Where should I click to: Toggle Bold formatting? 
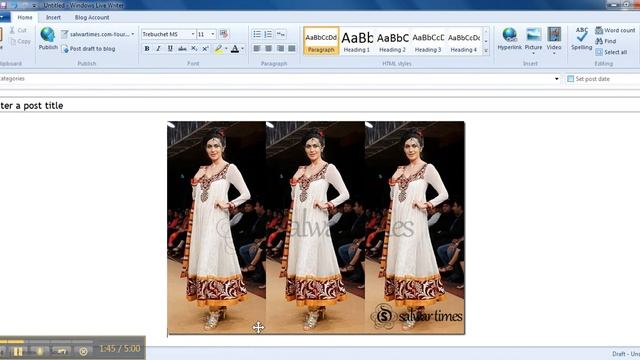click(x=147, y=49)
